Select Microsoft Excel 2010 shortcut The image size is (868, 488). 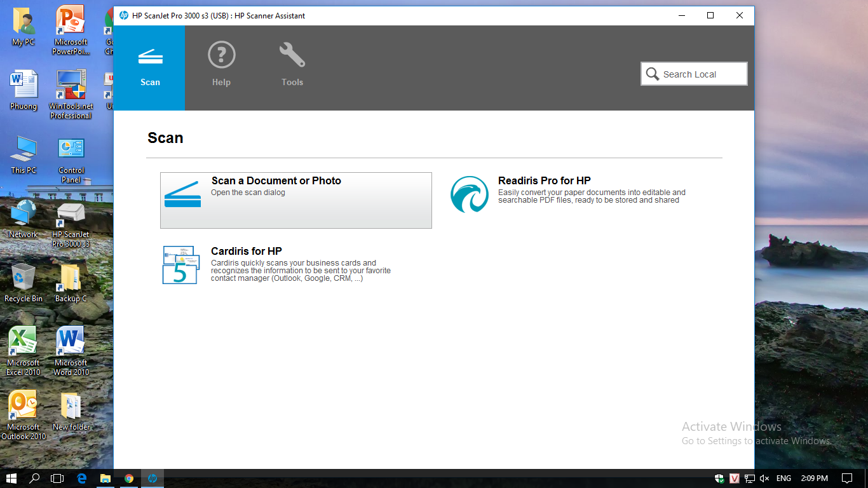24,351
